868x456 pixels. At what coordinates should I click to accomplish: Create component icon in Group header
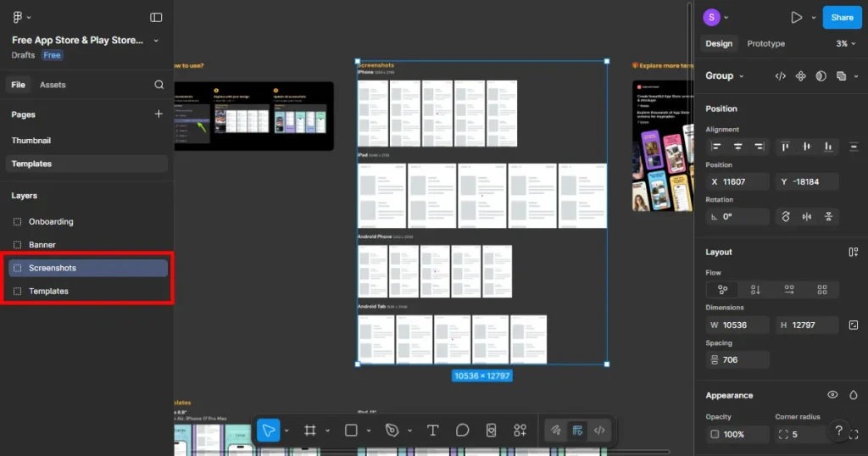801,76
